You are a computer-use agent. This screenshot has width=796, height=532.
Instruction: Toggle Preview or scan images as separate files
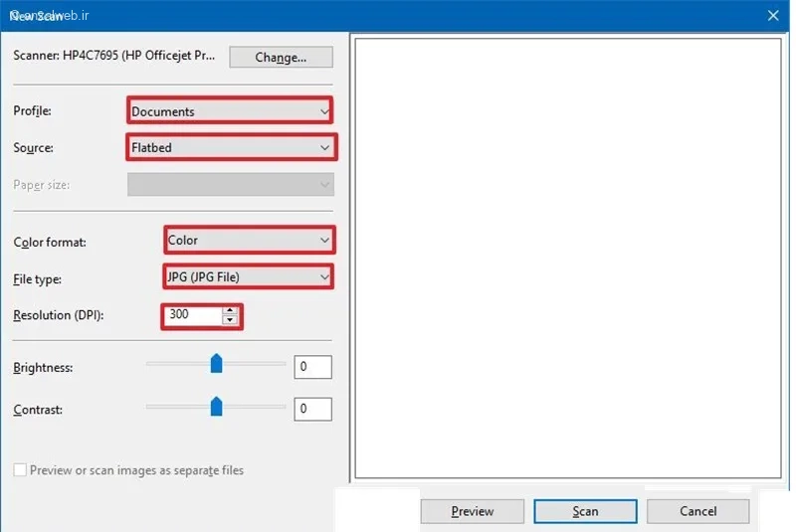click(20, 470)
